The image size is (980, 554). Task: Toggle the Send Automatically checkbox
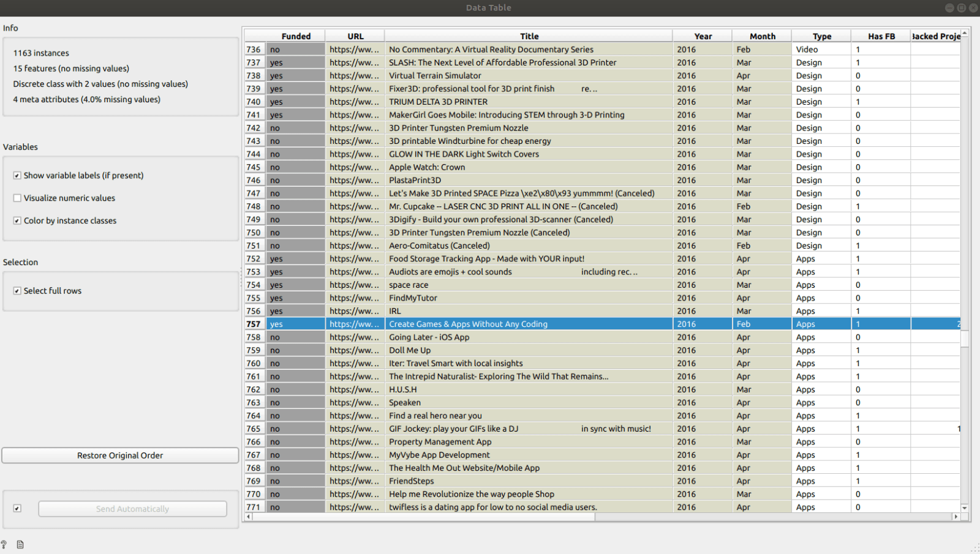click(17, 508)
